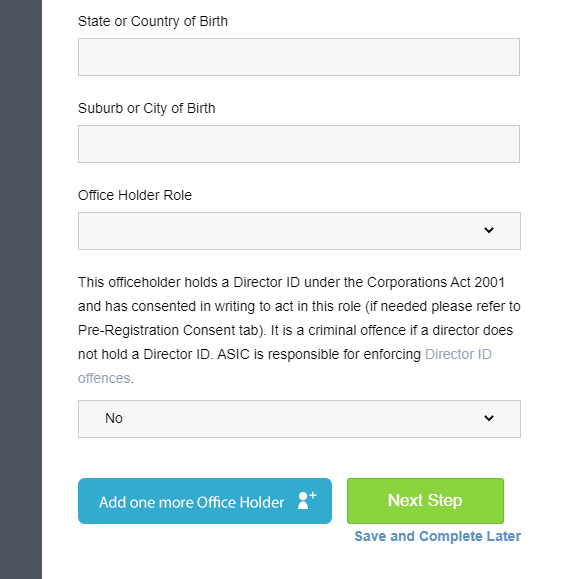Click Add one more Office Holder button
This screenshot has height=579, width=568.
point(205,501)
